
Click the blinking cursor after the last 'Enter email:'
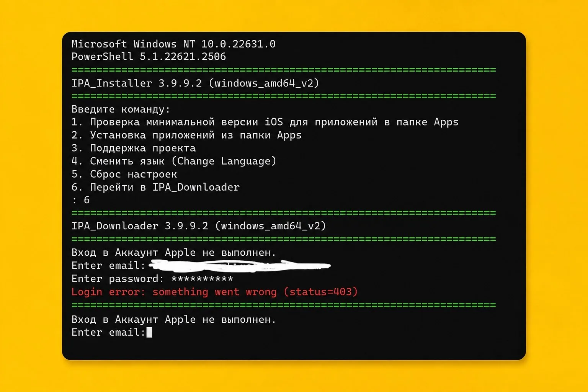[x=149, y=332]
